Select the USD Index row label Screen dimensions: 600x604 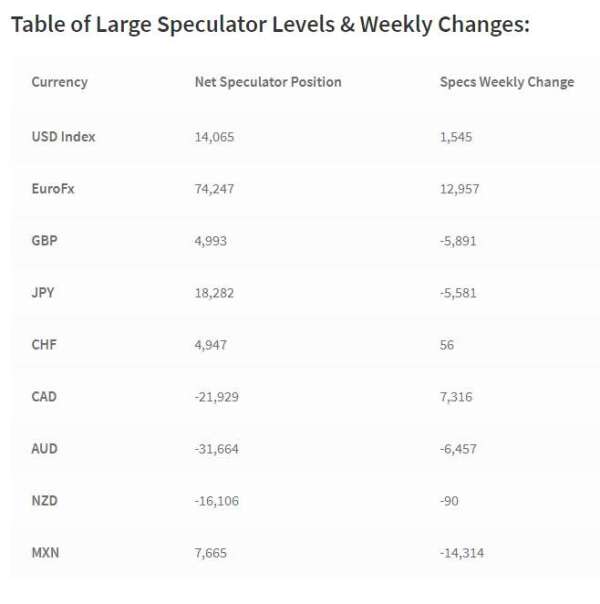pyautogui.click(x=63, y=137)
